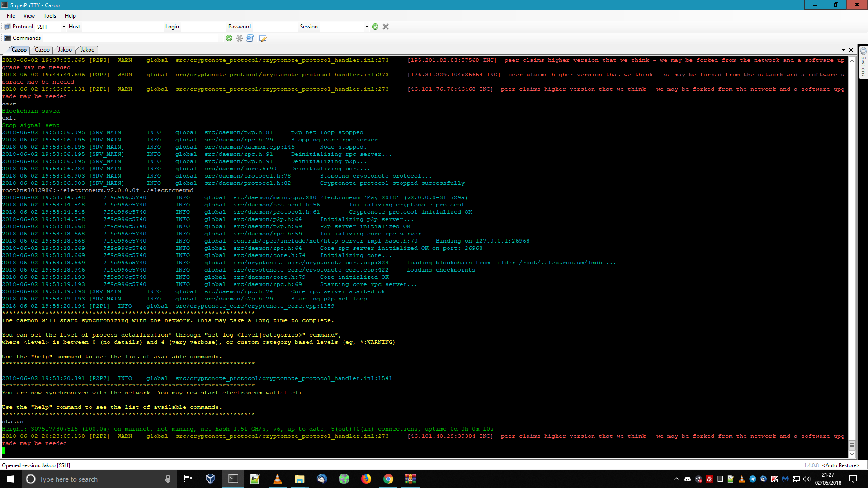This screenshot has height=488, width=868.
Task: Click the VLC cone taskbar icon
Action: pyautogui.click(x=278, y=479)
